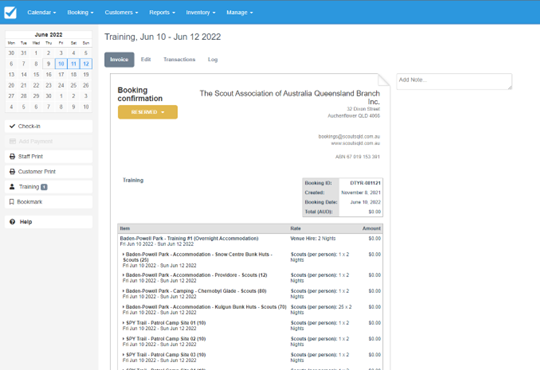Switch to the Edit tab
This screenshot has width=540, height=370.
click(146, 60)
